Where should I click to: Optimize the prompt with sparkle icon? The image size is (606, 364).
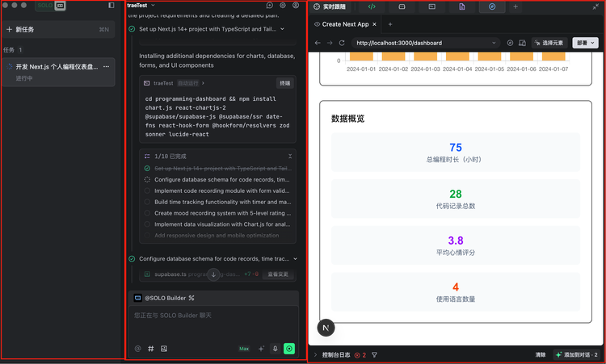261,349
